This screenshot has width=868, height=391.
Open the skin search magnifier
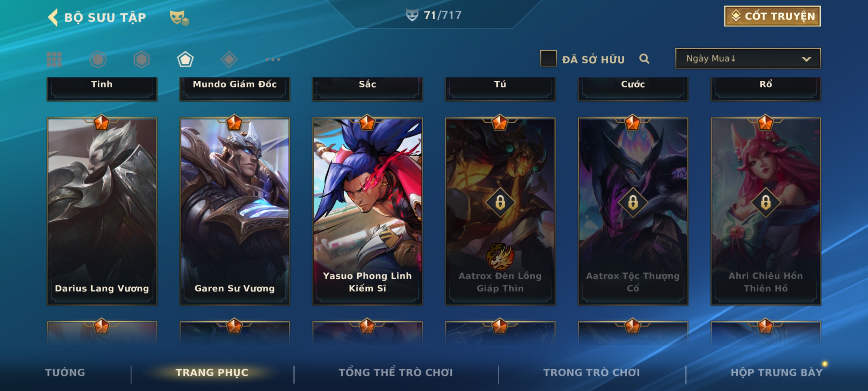644,59
